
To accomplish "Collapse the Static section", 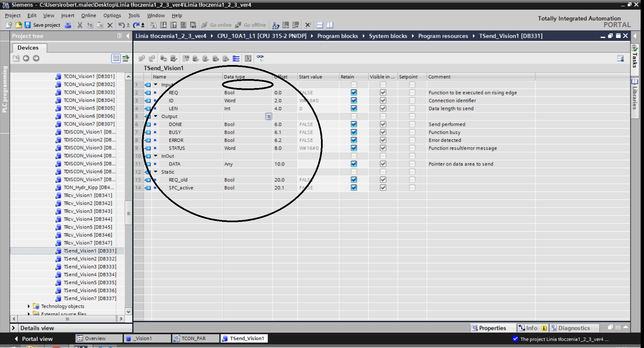I will pos(155,172).
